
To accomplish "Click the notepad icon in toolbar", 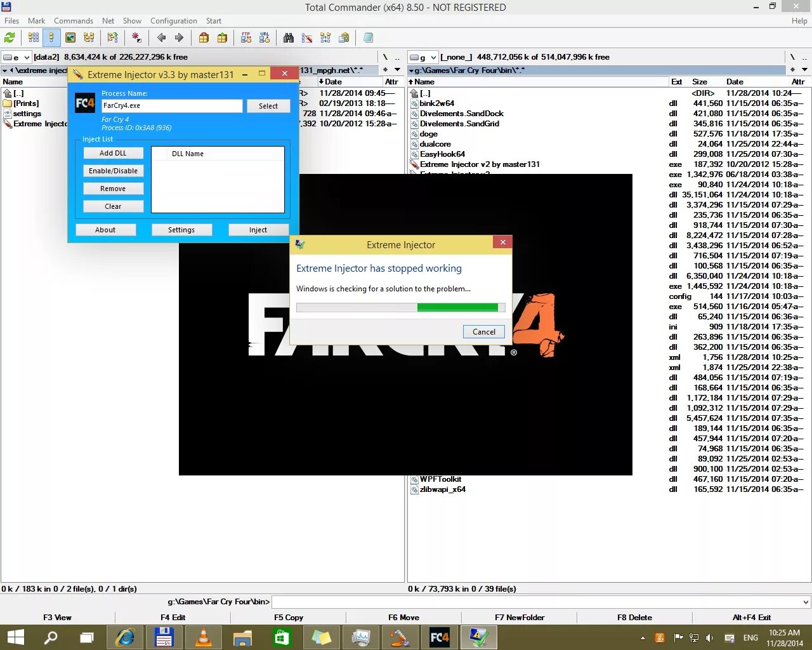I will [x=368, y=38].
